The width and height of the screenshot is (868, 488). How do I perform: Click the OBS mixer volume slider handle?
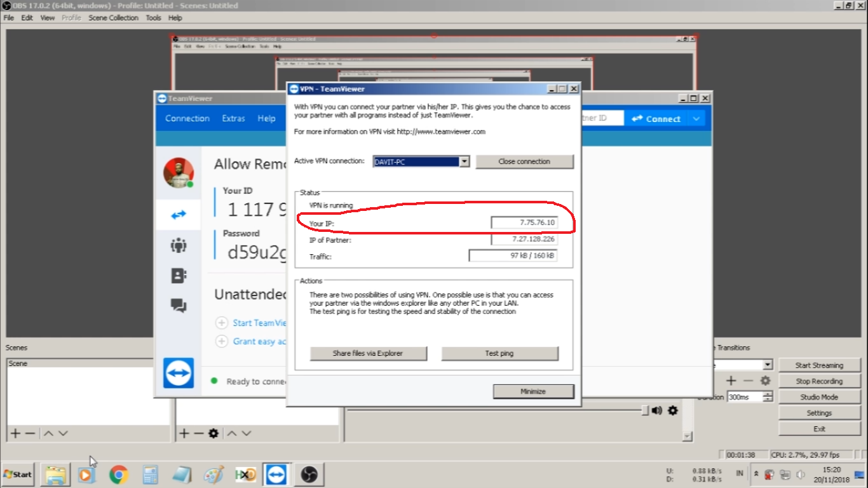click(644, 410)
